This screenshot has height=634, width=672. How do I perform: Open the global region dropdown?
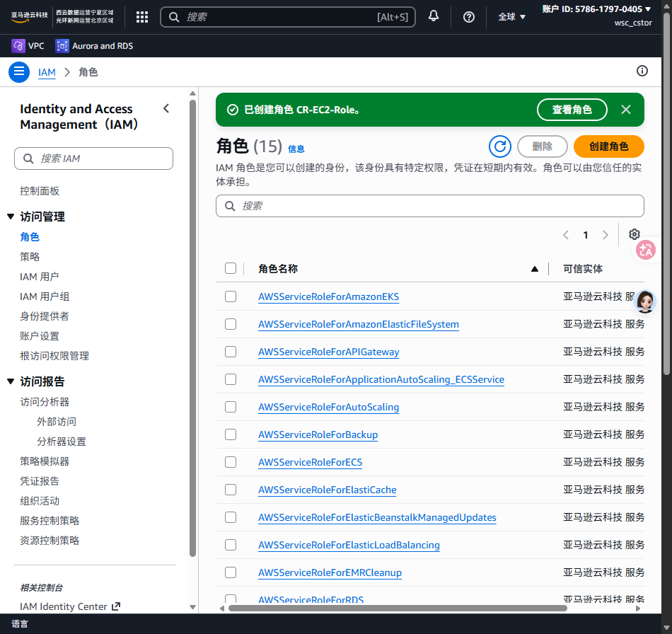tap(511, 17)
